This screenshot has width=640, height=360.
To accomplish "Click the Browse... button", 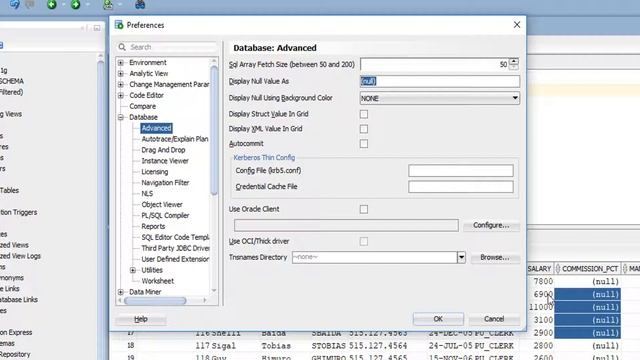I will click(x=495, y=258).
